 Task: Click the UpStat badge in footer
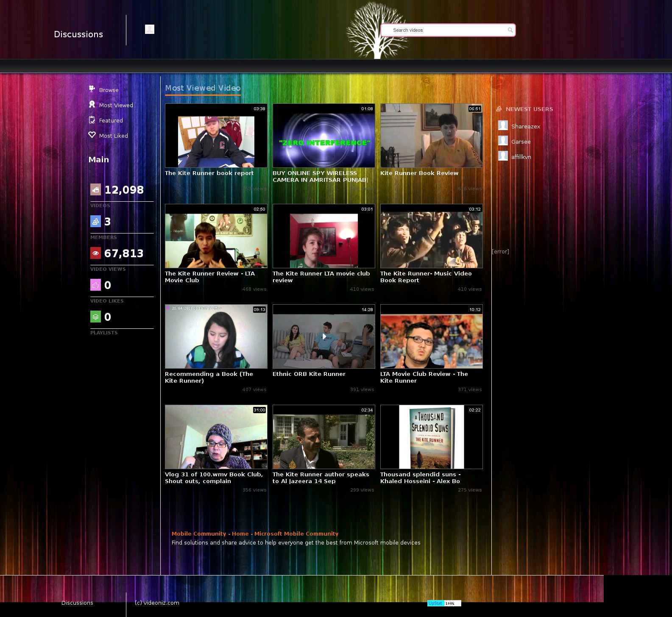tap(444, 603)
